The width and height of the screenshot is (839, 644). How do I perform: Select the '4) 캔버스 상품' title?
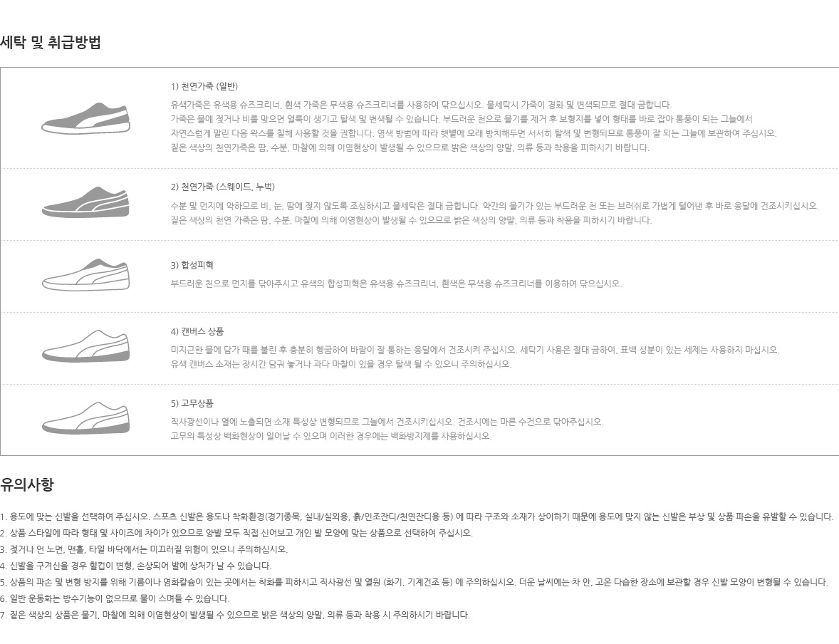(x=197, y=331)
